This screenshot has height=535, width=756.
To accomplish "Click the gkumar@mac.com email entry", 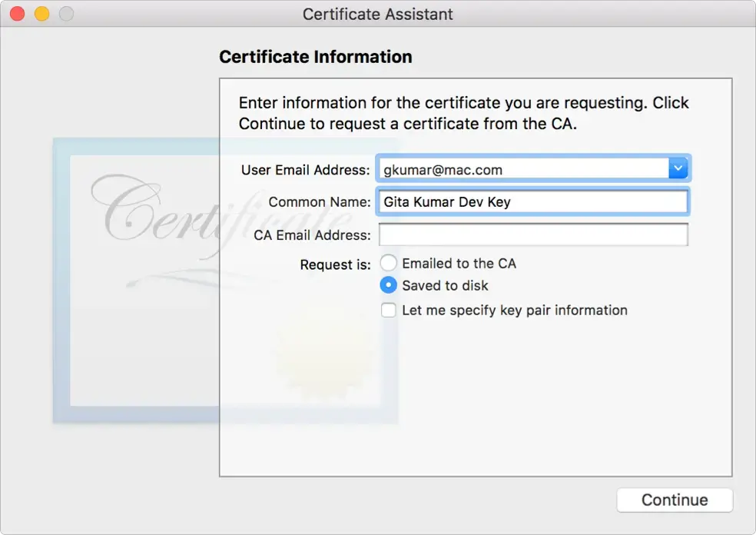I will (438, 168).
